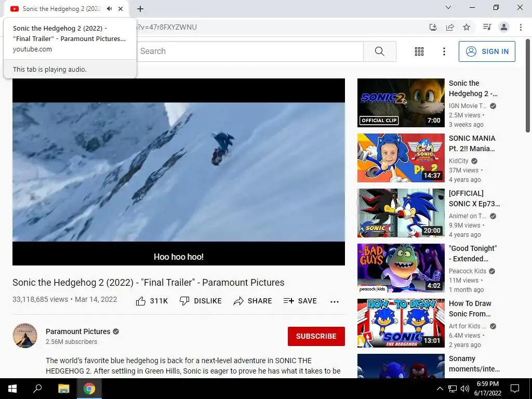Screen dimensions: 532x399
Task: Click the video player showing the snowy slope
Action: point(179,172)
